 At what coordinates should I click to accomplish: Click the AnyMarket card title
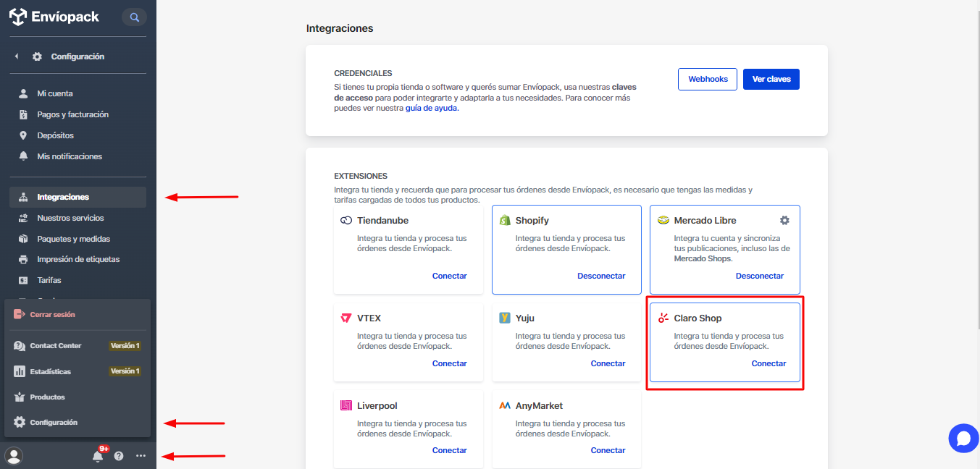point(539,405)
